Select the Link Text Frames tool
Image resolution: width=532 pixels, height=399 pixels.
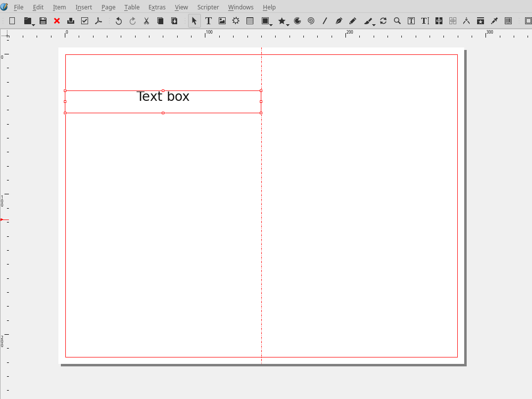point(439,21)
